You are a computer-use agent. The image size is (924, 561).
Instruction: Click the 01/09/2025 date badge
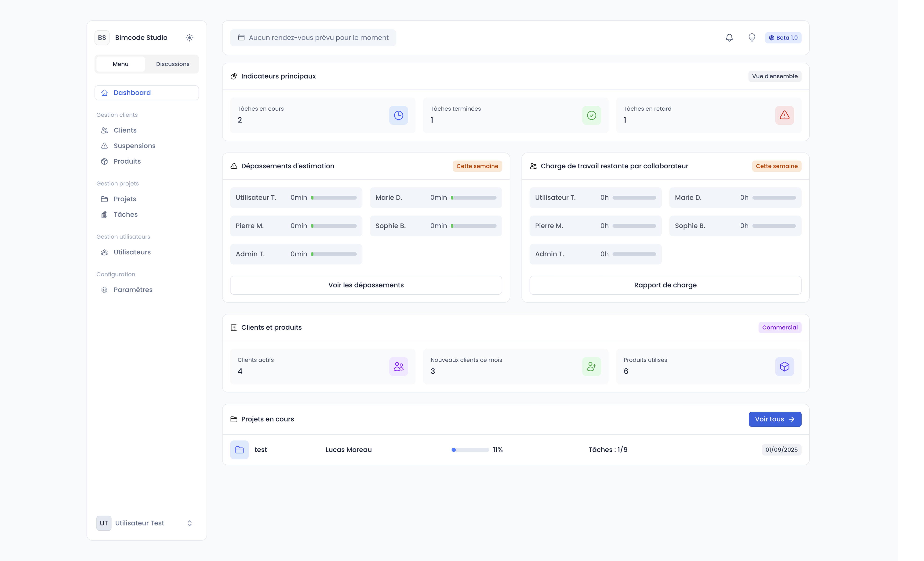(782, 450)
